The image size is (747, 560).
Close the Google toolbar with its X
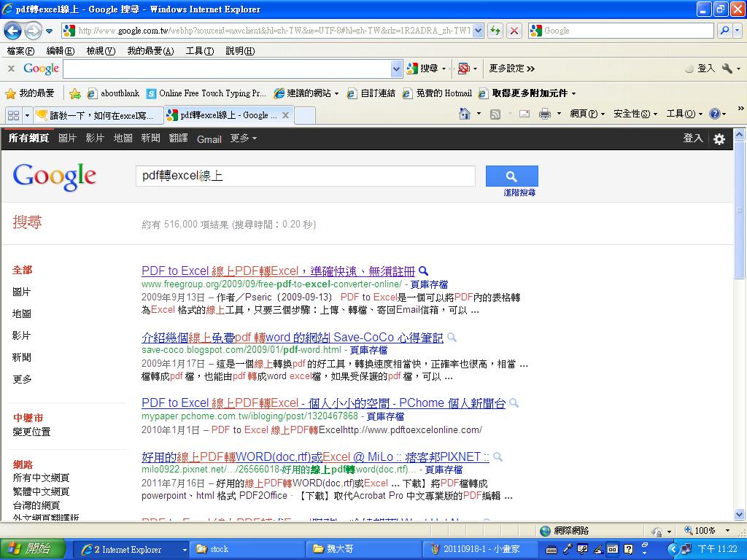(x=11, y=69)
